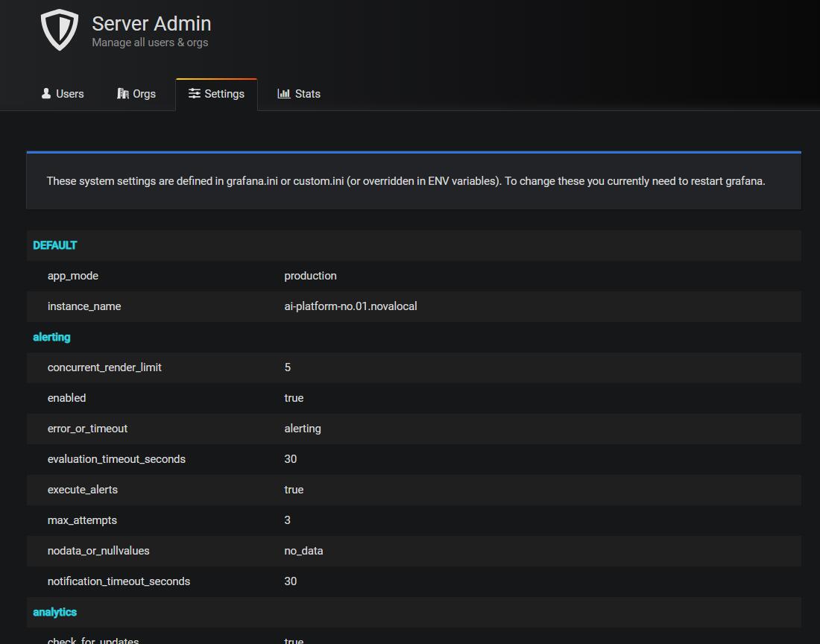Go to the Stats tab
This screenshot has height=644, width=820.
299,94
